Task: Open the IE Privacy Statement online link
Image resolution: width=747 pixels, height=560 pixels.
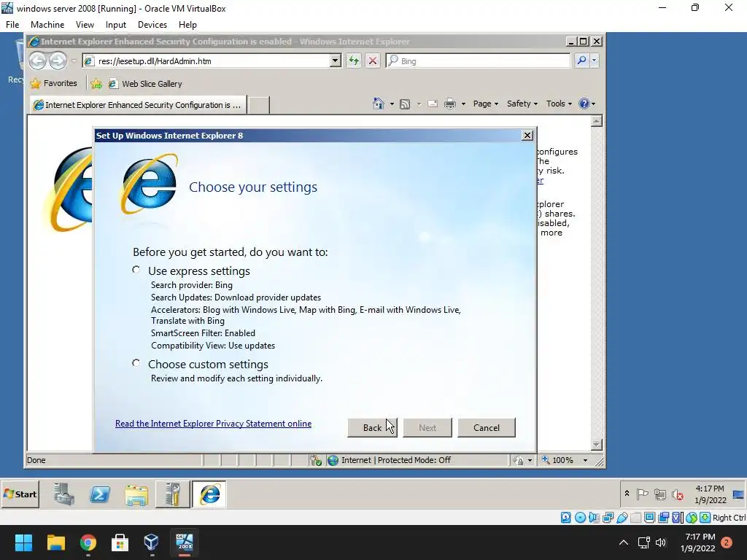Action: (x=214, y=424)
